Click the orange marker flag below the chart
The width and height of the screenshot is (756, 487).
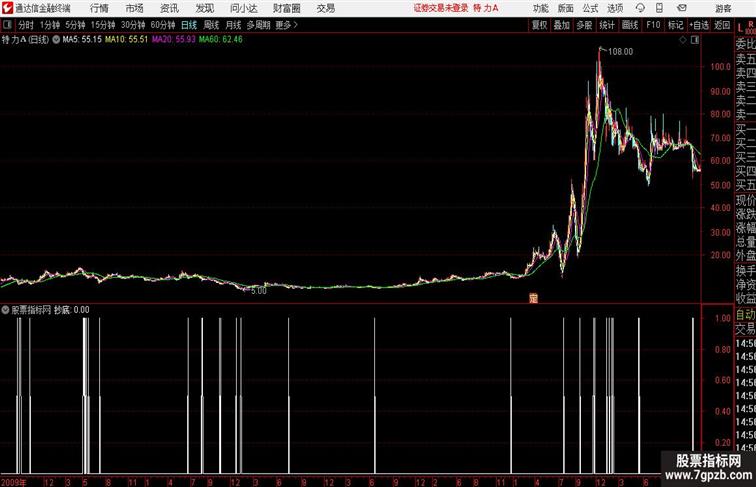coord(533,298)
